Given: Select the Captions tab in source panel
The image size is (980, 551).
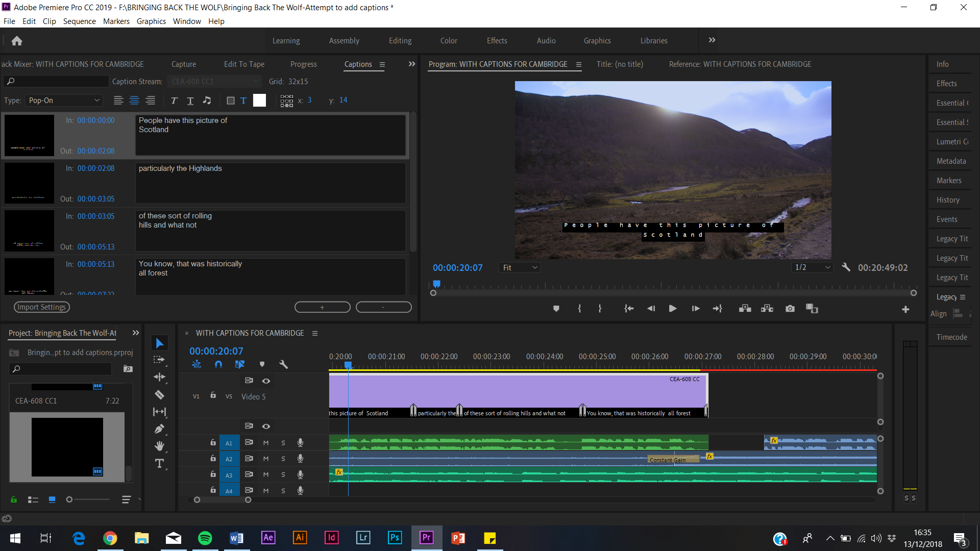Looking at the screenshot, I should tap(358, 64).
